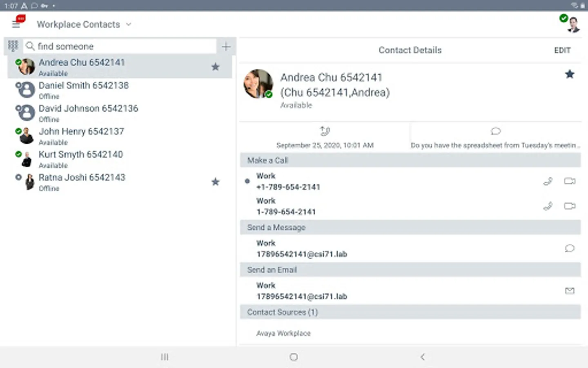The width and height of the screenshot is (588, 368).
Task: Select Andrea Chu 6542141 in contact list
Action: click(120, 67)
